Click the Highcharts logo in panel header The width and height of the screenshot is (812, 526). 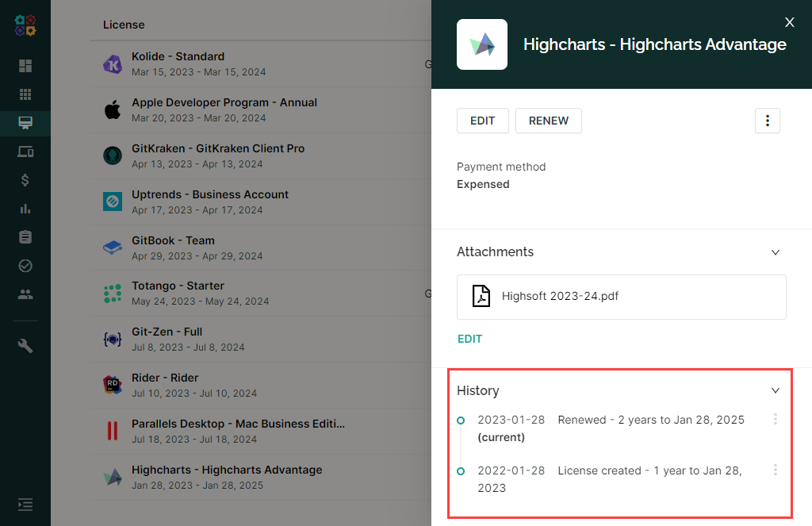(x=482, y=44)
